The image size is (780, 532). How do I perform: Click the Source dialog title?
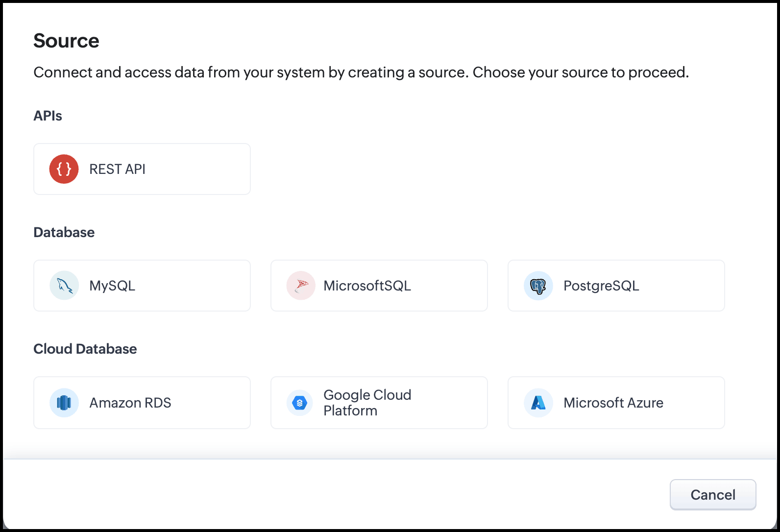(x=66, y=41)
